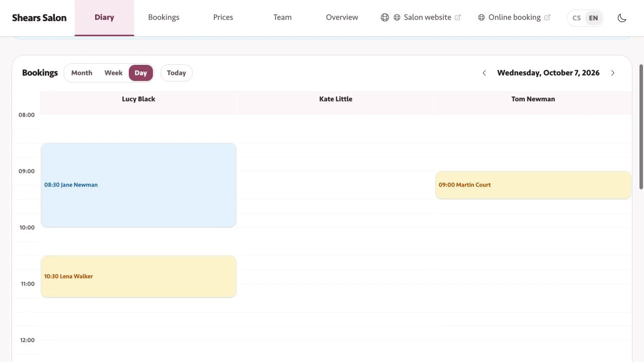644x362 pixels.
Task: Click the globe icon left of Online booking
Action: coord(481,18)
